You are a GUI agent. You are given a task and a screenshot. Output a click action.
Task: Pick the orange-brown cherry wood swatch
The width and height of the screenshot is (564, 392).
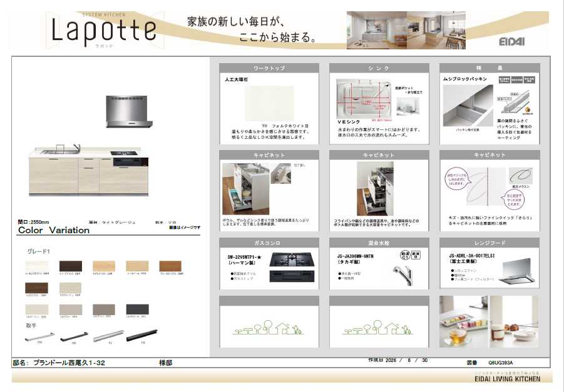click(x=170, y=266)
